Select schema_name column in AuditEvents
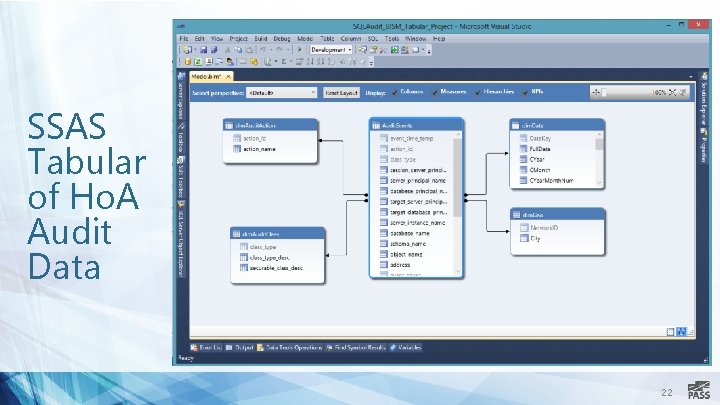Viewport: 720px width, 405px height. tap(408, 244)
